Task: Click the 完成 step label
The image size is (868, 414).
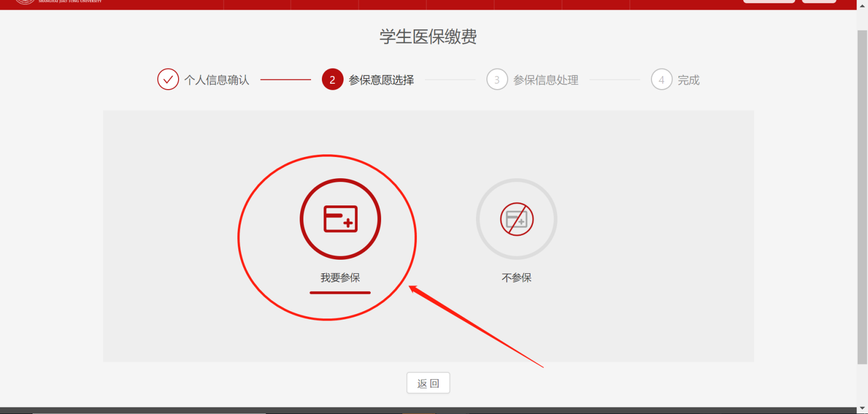Action: click(x=688, y=80)
